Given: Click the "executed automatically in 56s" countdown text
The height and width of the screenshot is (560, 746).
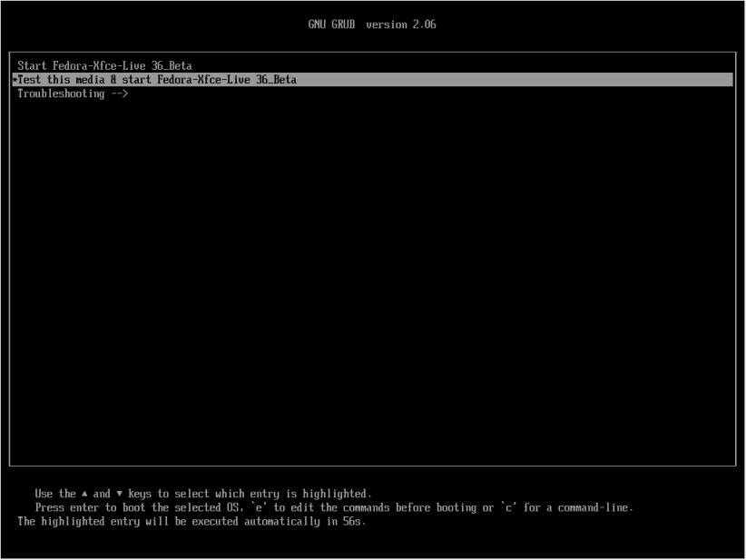Looking at the screenshot, I should 279,522.
